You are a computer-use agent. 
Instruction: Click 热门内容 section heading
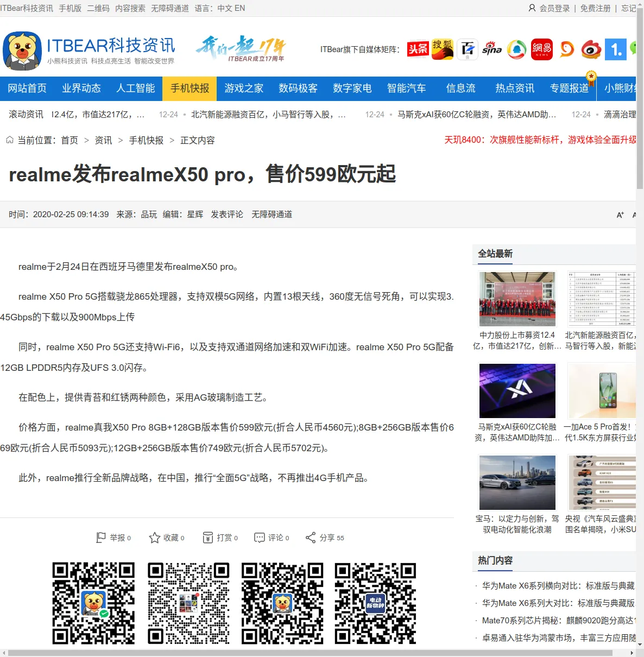click(x=495, y=560)
